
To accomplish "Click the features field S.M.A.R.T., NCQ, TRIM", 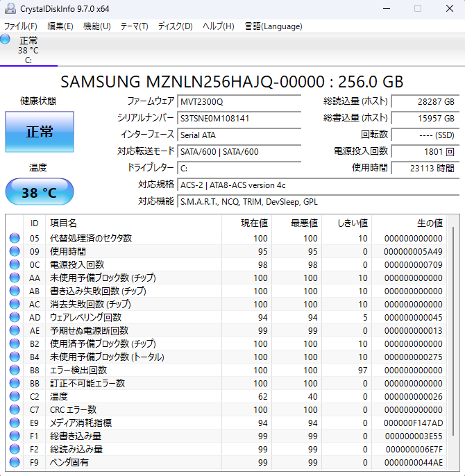I will click(x=319, y=201).
